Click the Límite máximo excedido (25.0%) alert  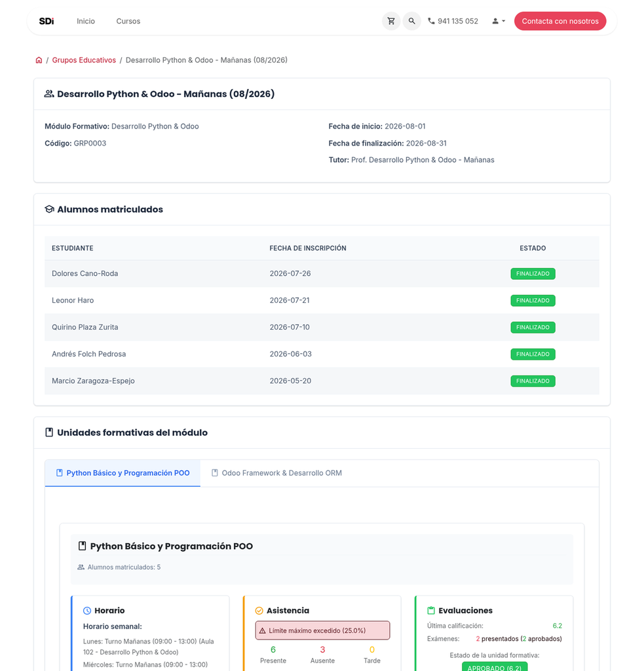(322, 631)
